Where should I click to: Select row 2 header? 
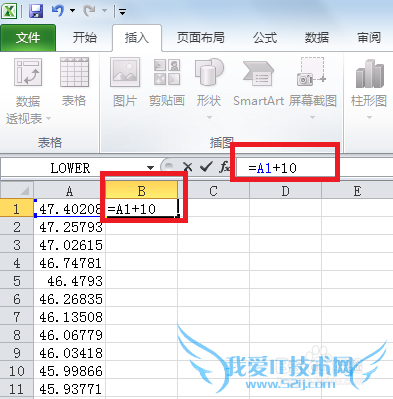coord(17,227)
